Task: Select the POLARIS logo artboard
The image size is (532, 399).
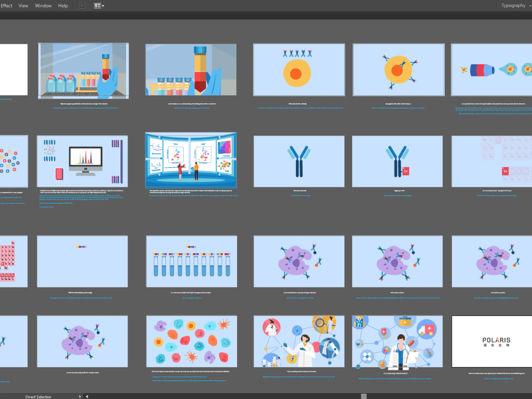Action: click(x=492, y=342)
